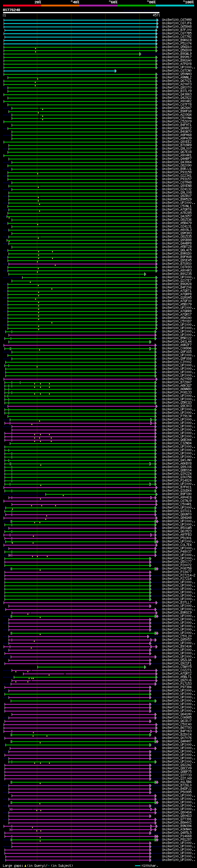Click the shortened green B9GWL9 alignment bar
197x868 pixels.
[x=72, y=54]
